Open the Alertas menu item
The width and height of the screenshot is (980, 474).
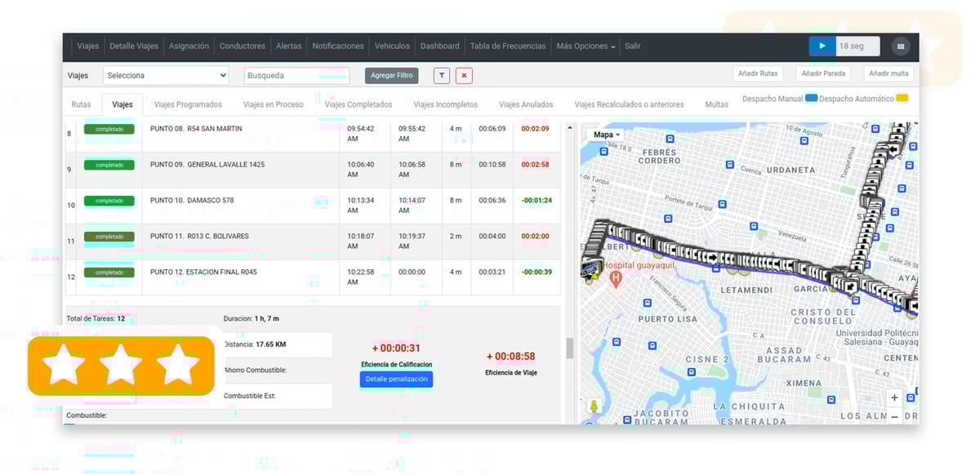click(289, 47)
